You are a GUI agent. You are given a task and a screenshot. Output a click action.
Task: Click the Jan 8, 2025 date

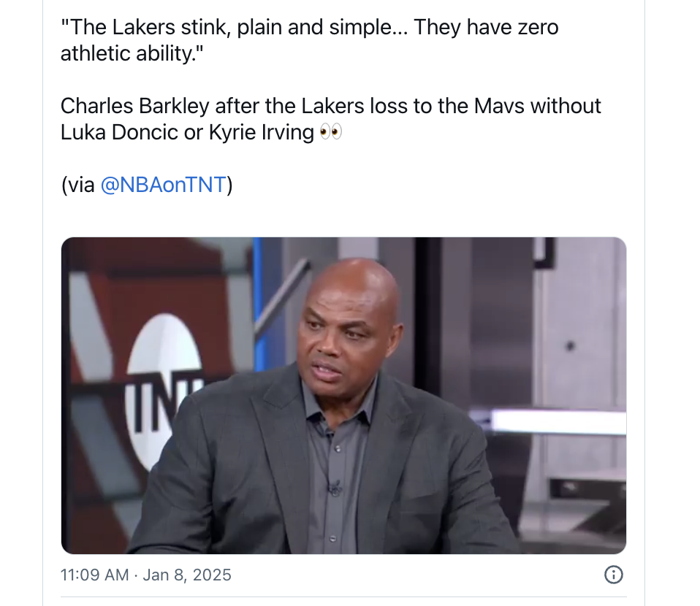click(x=187, y=575)
